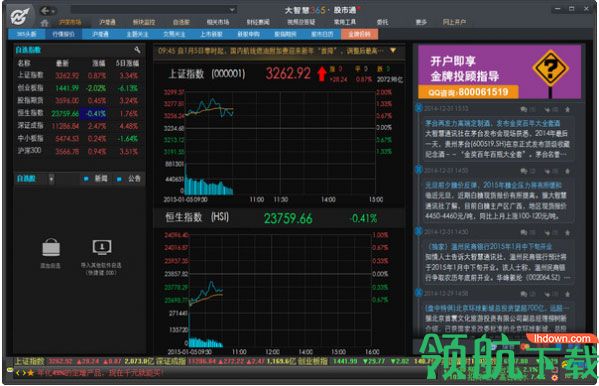The width and height of the screenshot is (599, 386).
Task: Open the 2015年 steel news headline link
Action: 493,185
